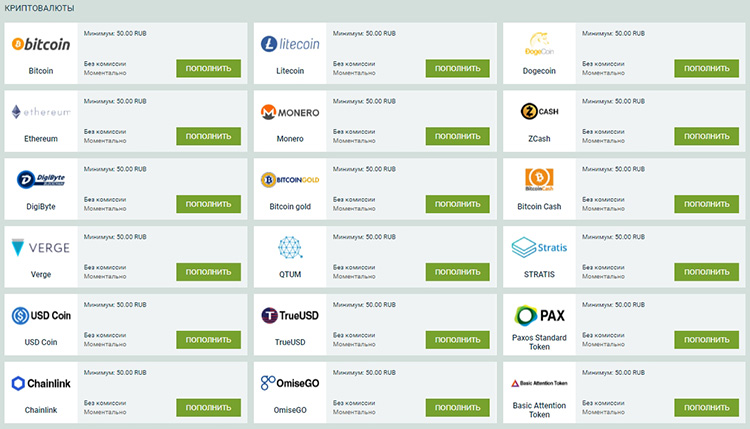Select the QTUM logo icon
The width and height of the screenshot is (750, 429).
[290, 247]
